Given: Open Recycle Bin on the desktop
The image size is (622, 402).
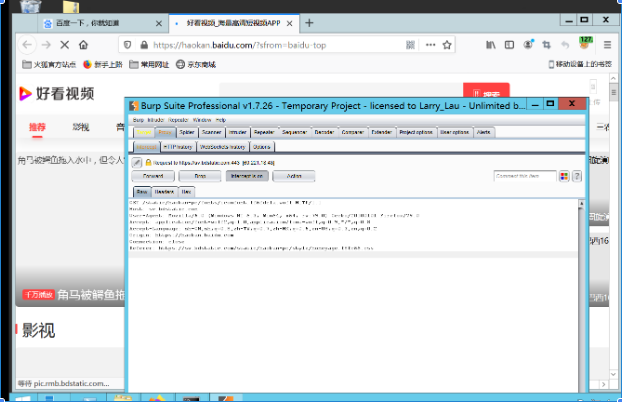Looking at the screenshot, I should click(x=30, y=6).
